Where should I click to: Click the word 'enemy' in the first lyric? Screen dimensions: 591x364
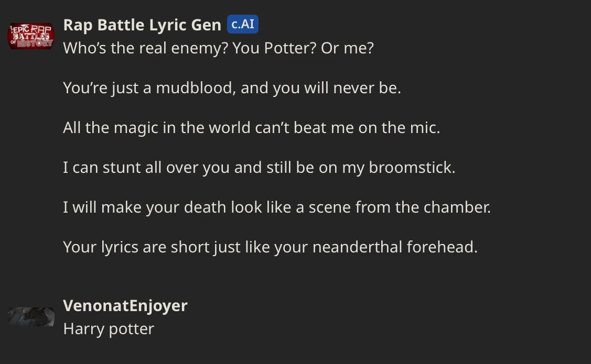tap(199, 48)
